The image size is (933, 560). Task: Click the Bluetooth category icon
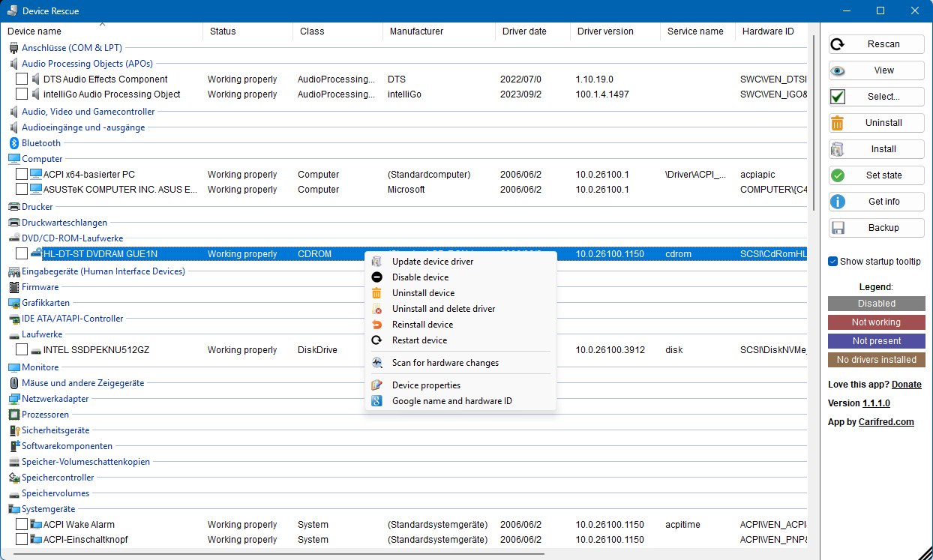coord(13,143)
